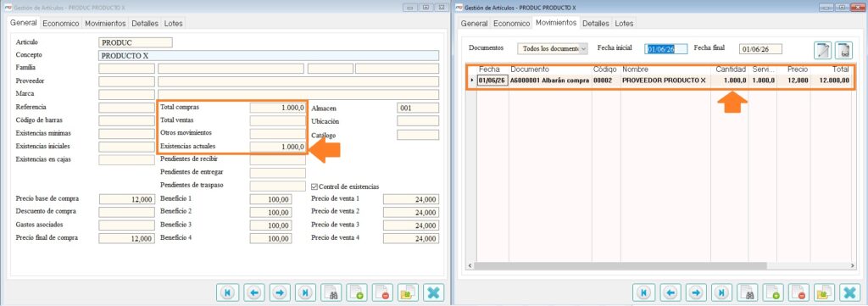
Task: Click the Cantidad column header
Action: [x=731, y=70]
